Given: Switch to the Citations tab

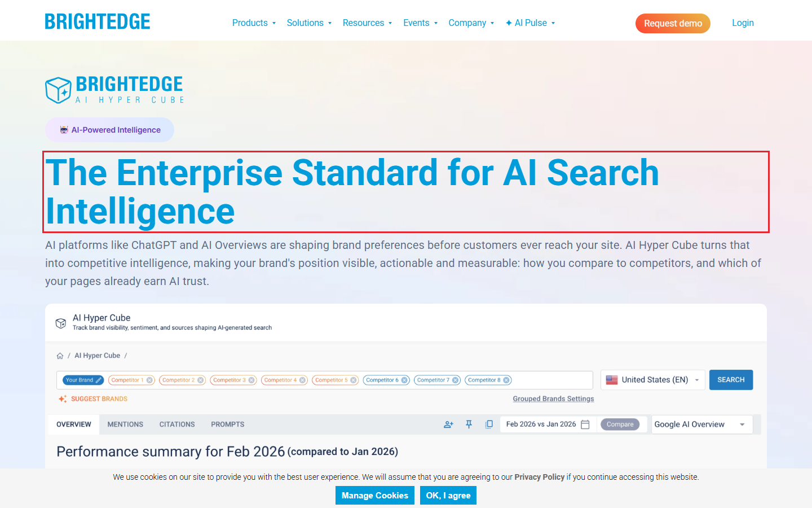Looking at the screenshot, I should coord(177,424).
